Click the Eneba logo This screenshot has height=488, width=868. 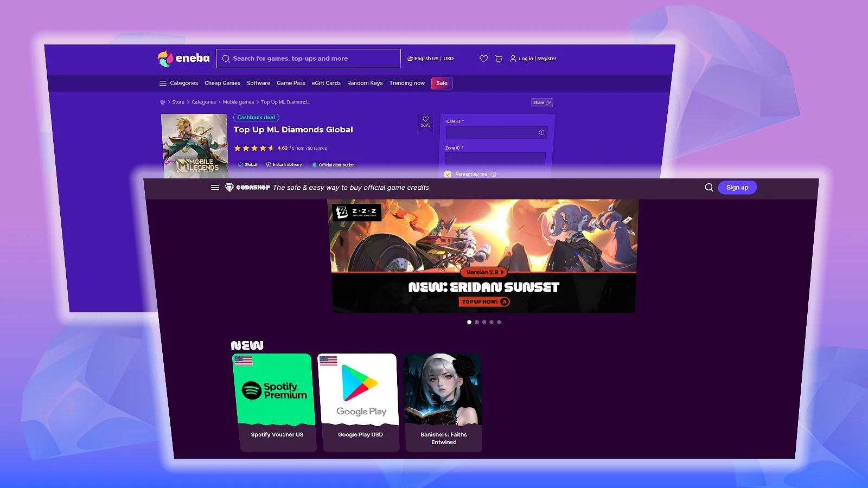pyautogui.click(x=183, y=58)
